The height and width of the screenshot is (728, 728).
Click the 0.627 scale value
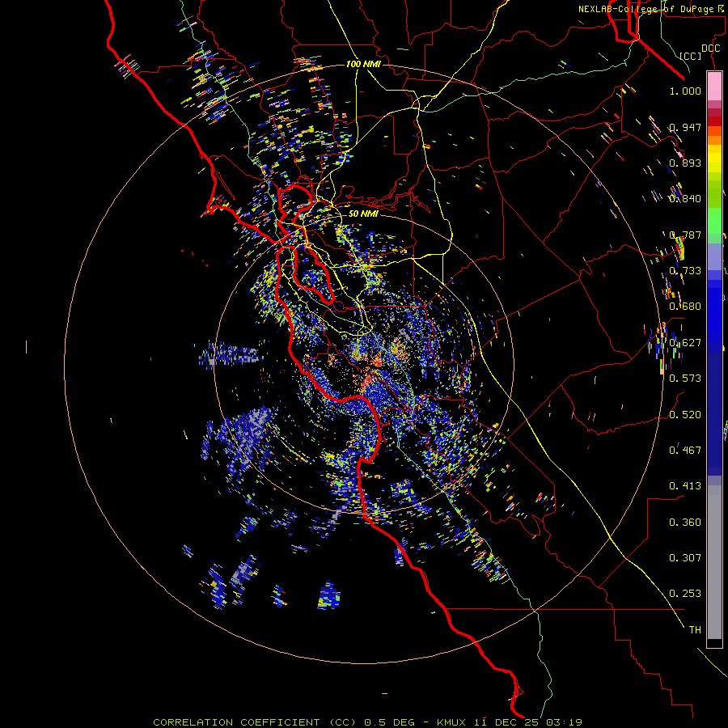pyautogui.click(x=685, y=343)
